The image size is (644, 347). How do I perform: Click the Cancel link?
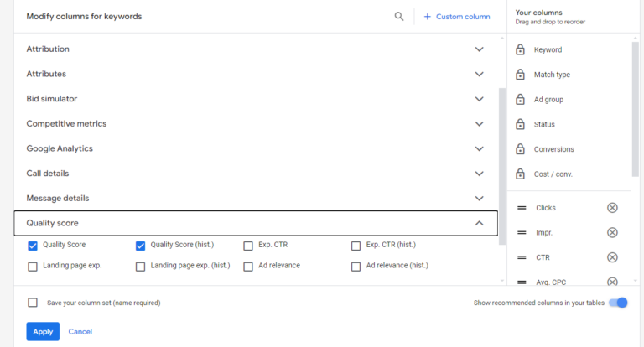(x=80, y=331)
